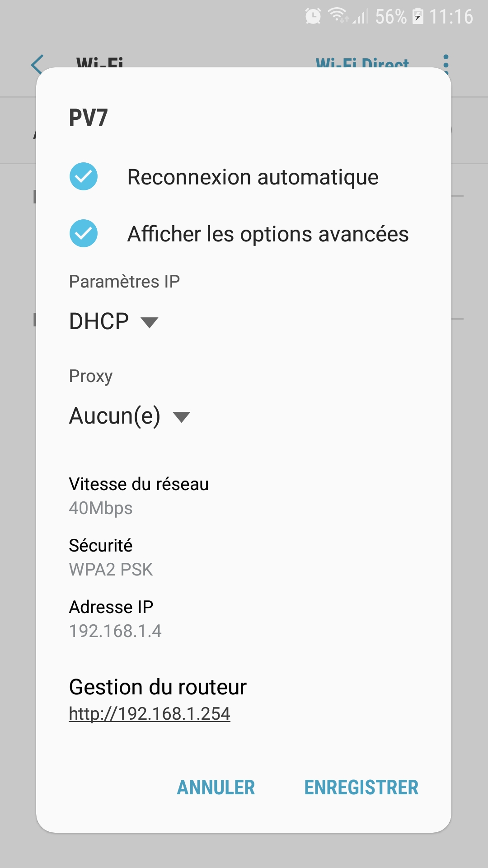Open the Aucun(e) proxy dropdown
The width and height of the screenshot is (488, 868).
[130, 416]
